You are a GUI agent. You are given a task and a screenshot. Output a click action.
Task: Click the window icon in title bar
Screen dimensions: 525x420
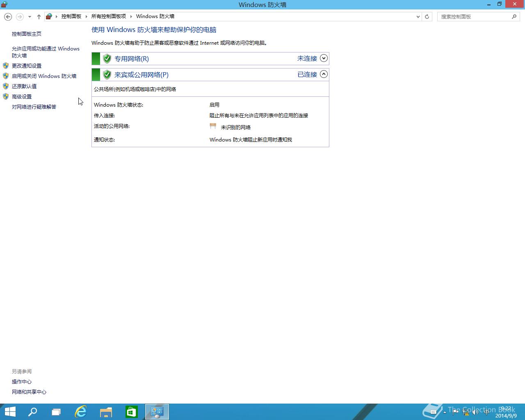pyautogui.click(x=4, y=5)
